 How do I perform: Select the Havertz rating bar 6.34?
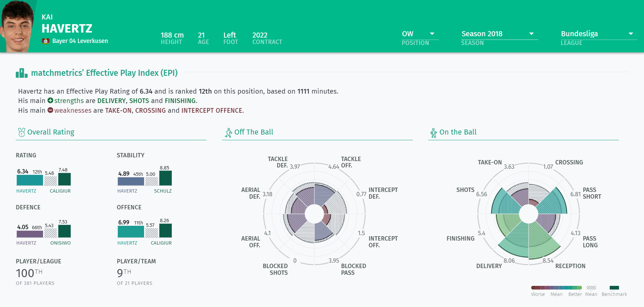[x=30, y=180]
